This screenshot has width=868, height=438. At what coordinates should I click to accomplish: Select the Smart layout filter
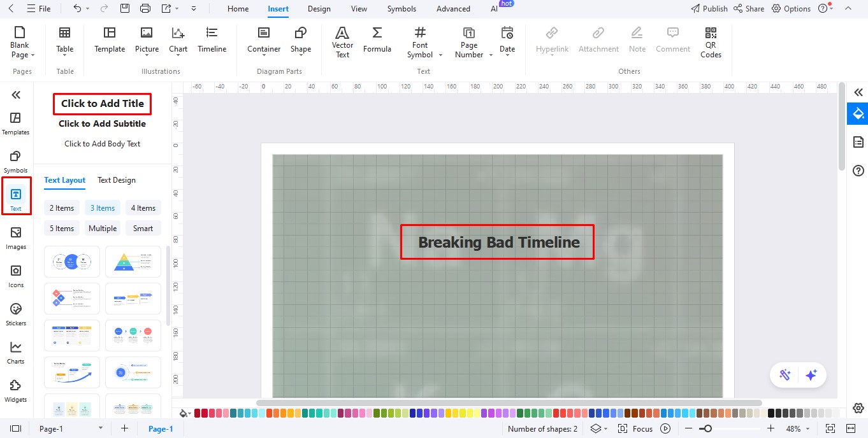pos(143,229)
